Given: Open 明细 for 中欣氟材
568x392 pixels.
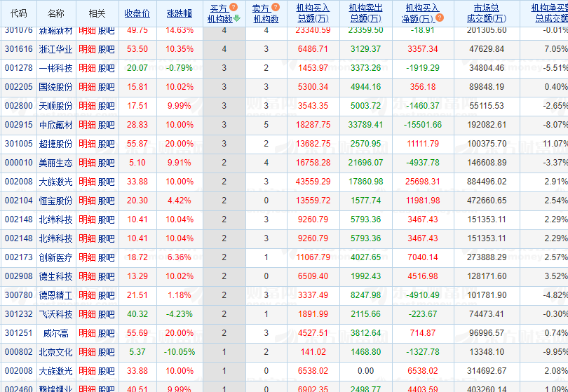Looking at the screenshot, I should coord(87,125).
